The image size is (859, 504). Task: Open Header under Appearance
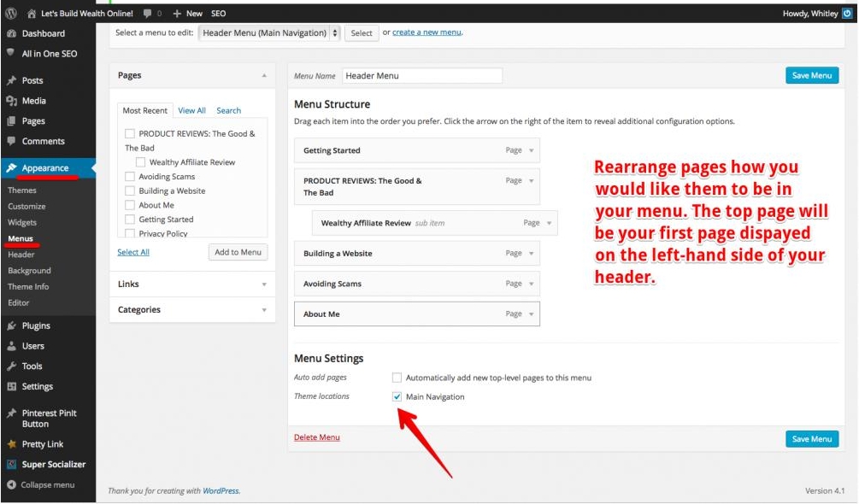[21, 255]
